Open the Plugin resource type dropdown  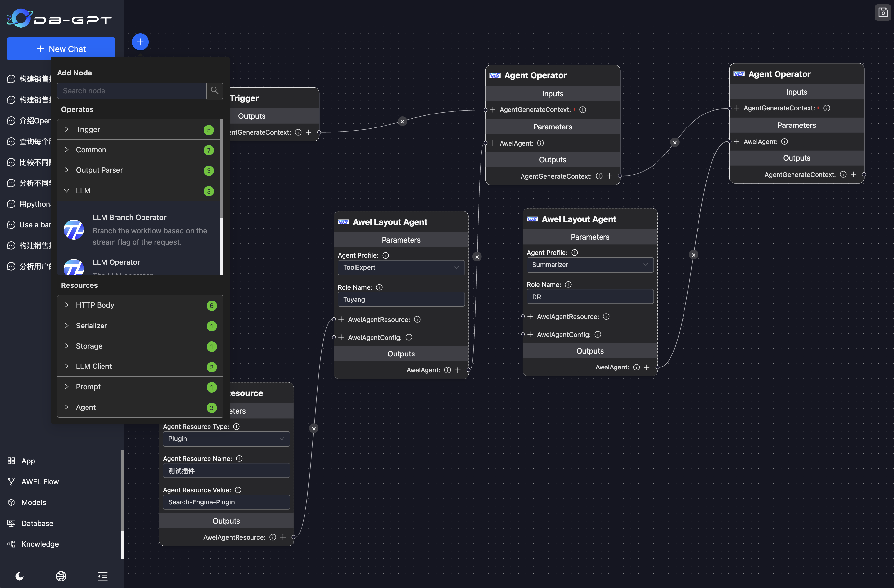tap(226, 438)
